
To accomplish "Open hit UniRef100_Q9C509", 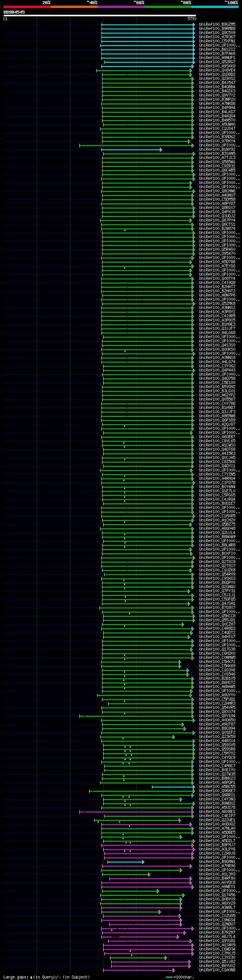I will [217, 33].
